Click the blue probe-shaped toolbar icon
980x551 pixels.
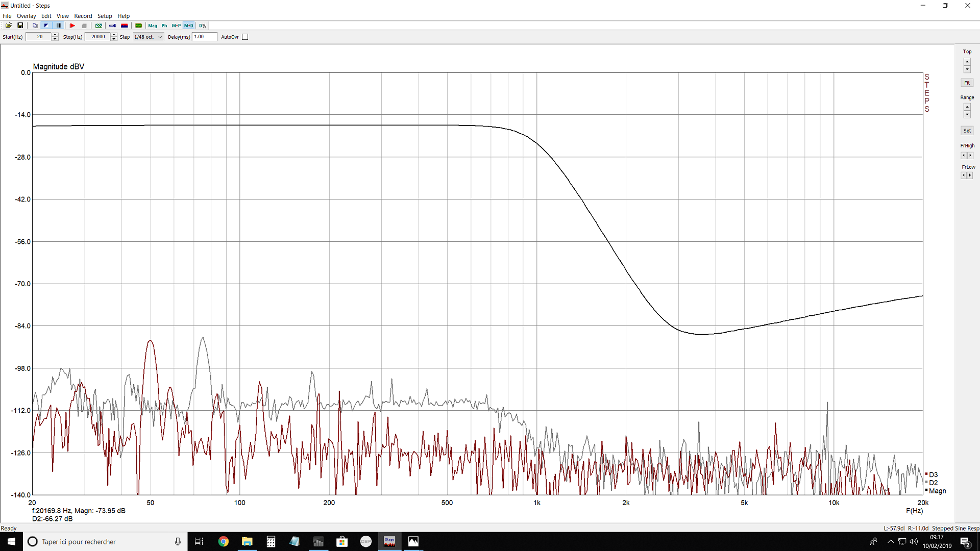(x=112, y=26)
